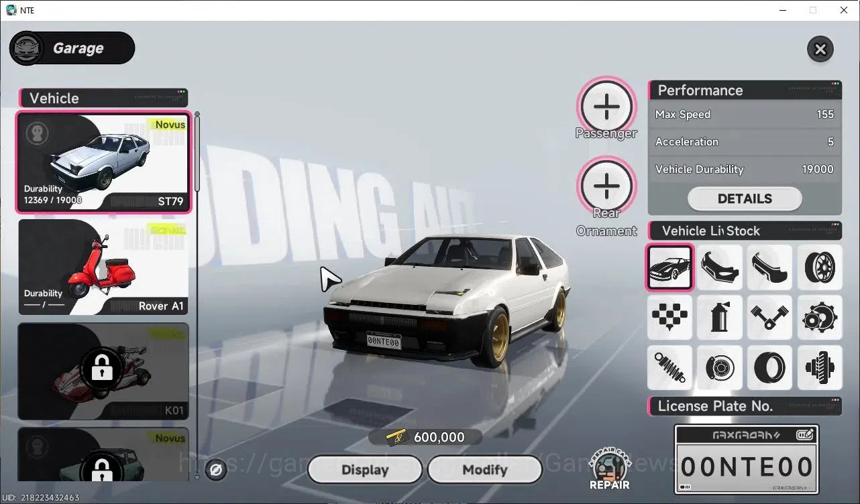This screenshot has height=504, width=860.
Task: Toggle the hide-UI slashed circle icon
Action: [216, 470]
